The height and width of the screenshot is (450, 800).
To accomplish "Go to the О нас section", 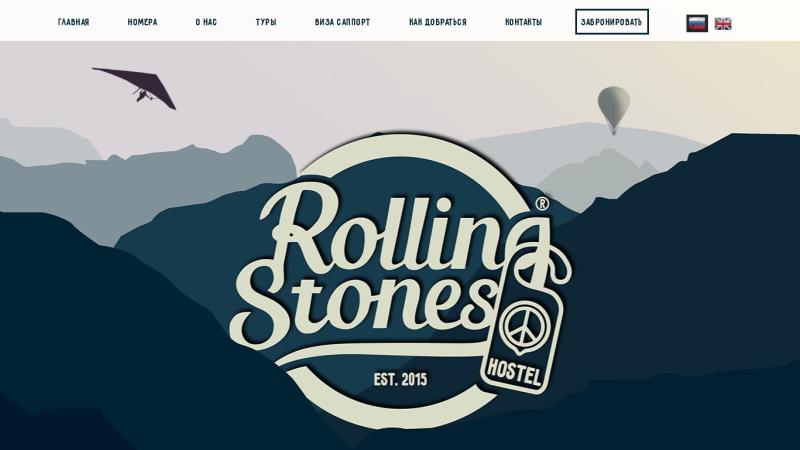I will (206, 22).
